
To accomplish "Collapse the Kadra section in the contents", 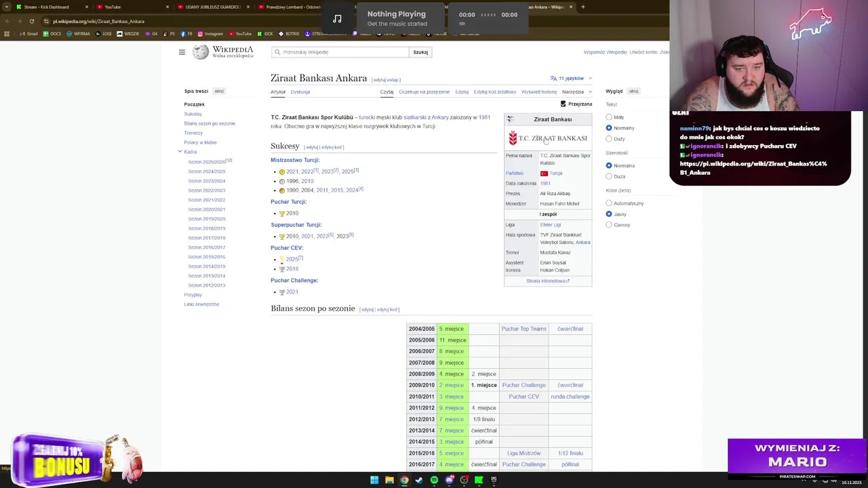I will coord(180,152).
